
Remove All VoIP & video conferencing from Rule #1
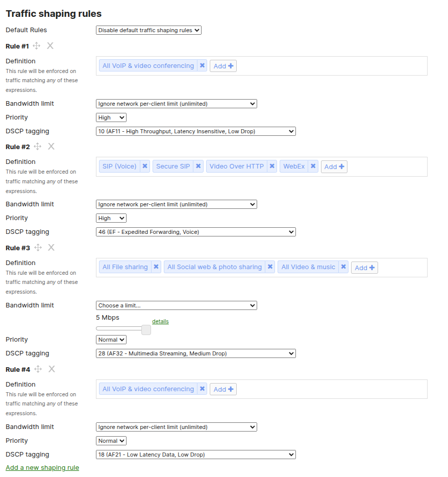pyautogui.click(x=202, y=66)
